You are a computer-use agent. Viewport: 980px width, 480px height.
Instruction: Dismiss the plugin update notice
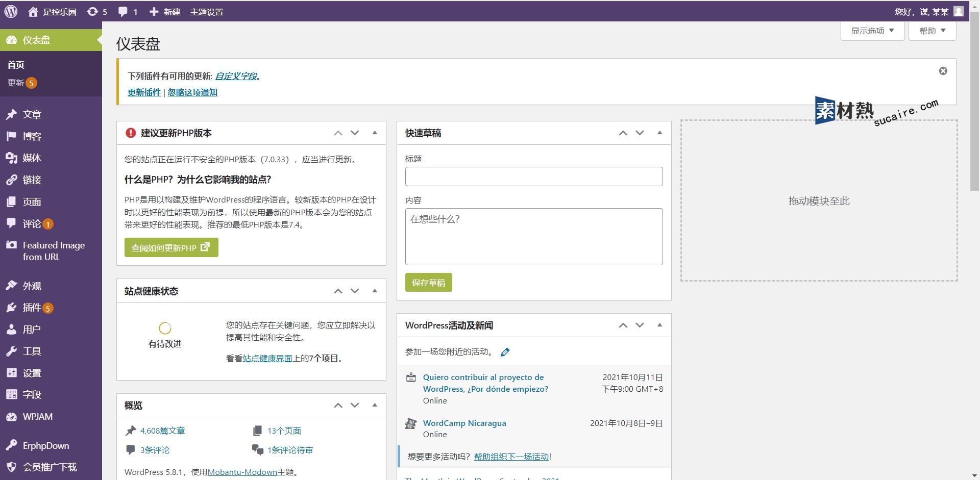[x=943, y=71]
